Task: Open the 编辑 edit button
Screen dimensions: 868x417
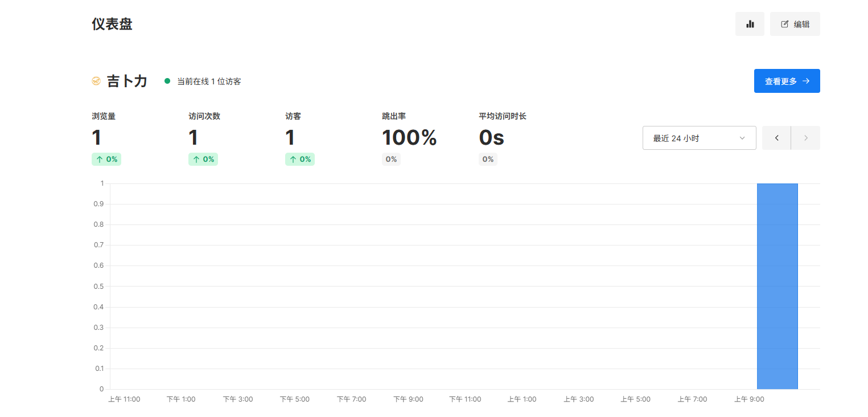Action: [x=795, y=24]
